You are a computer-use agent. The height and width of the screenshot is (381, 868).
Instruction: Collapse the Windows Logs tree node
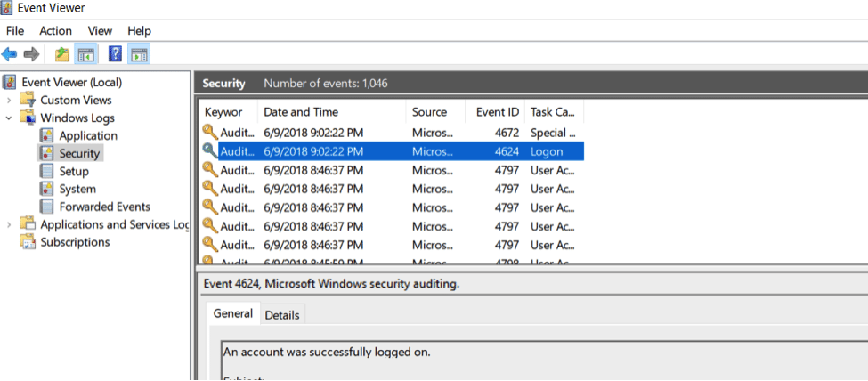9,118
